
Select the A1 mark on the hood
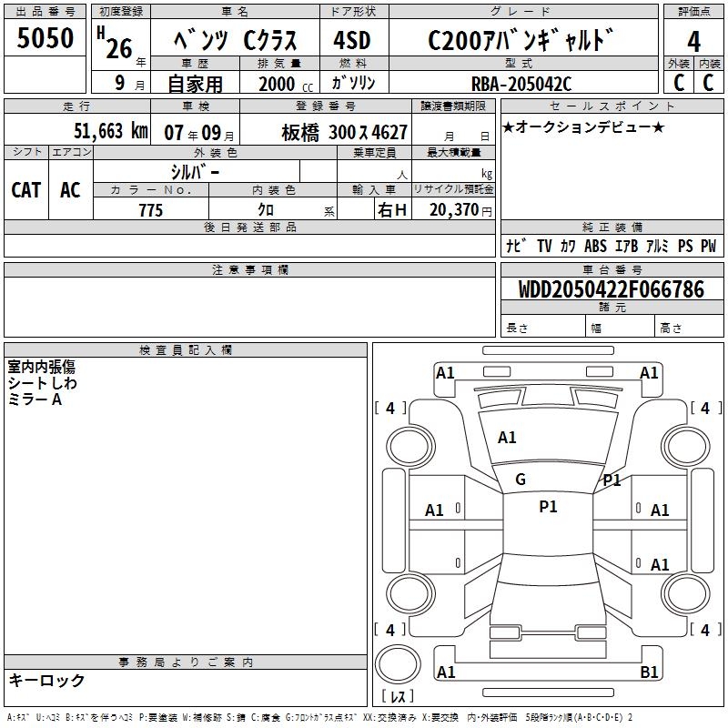[507, 438]
